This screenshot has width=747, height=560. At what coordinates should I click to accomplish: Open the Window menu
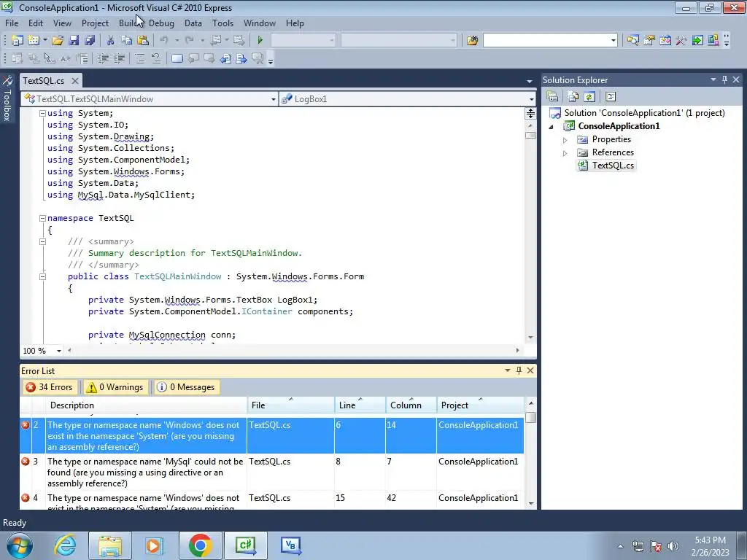tap(259, 23)
